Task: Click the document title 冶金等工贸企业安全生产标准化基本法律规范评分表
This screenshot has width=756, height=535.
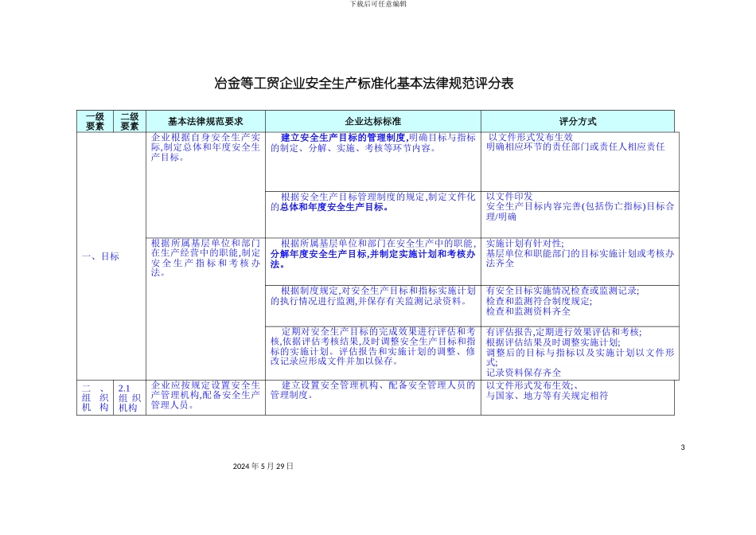Action: 364,84
